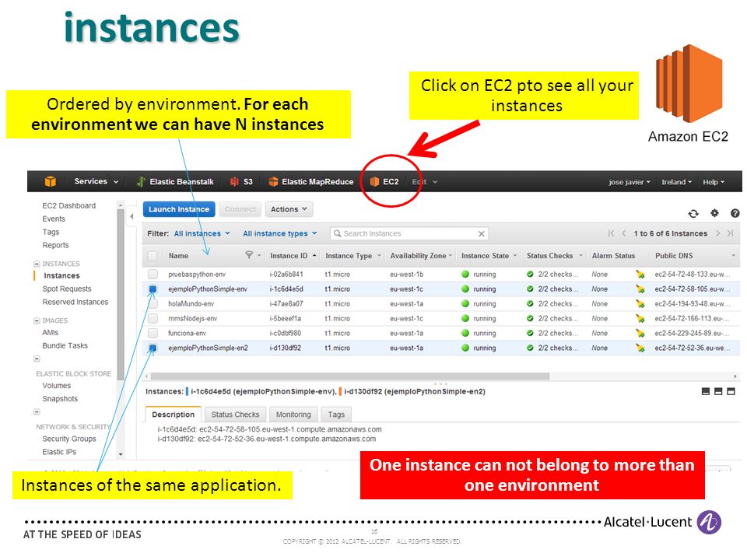Open EC2 Dashboard in the sidebar
This screenshot has width=747, height=560.
coord(69,205)
